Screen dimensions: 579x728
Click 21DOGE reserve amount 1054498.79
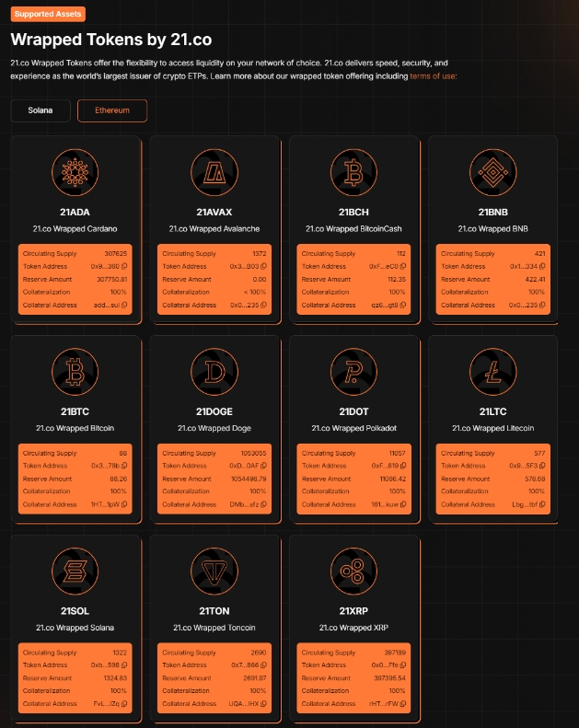point(249,479)
